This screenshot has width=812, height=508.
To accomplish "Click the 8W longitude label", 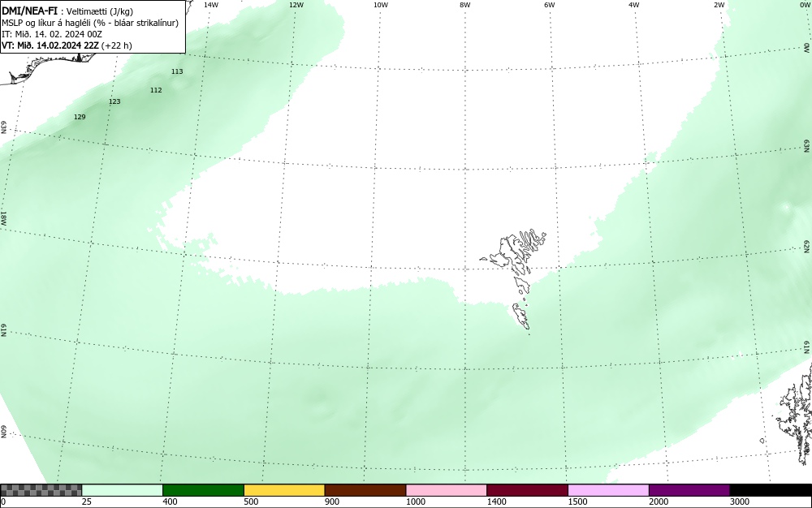I will (465, 5).
